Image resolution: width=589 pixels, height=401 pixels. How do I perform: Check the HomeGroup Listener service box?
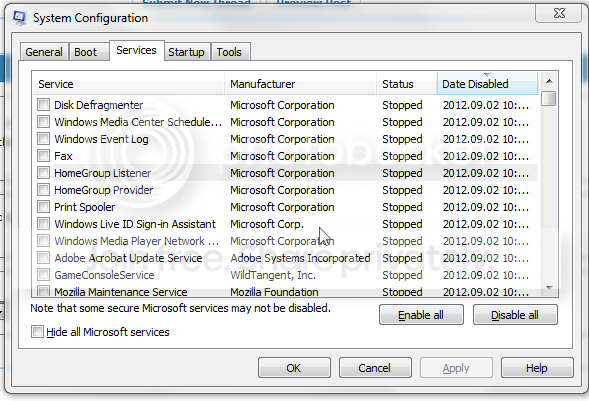pos(44,173)
